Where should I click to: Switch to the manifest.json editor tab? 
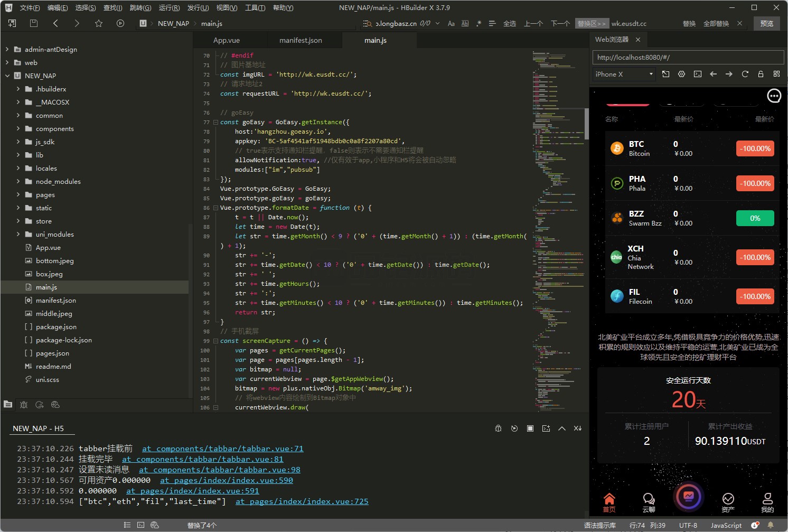pos(301,40)
